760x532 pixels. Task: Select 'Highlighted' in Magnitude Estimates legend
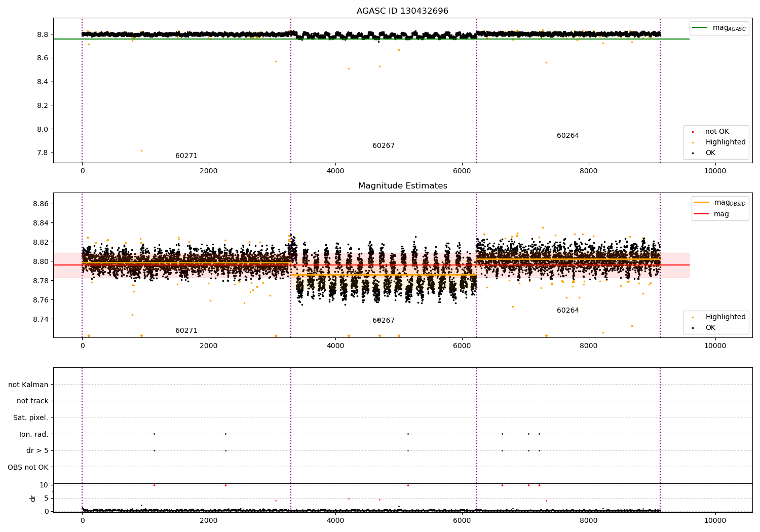726,317
